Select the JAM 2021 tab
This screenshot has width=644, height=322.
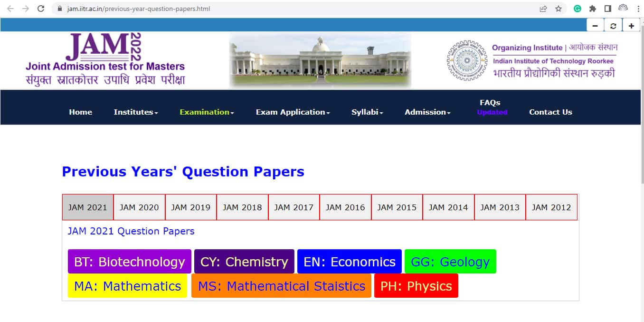point(88,207)
